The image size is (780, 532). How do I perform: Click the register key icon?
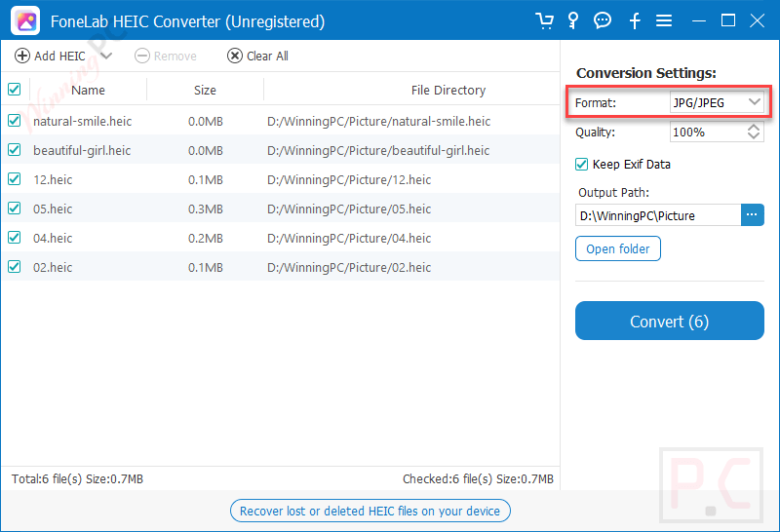click(573, 20)
